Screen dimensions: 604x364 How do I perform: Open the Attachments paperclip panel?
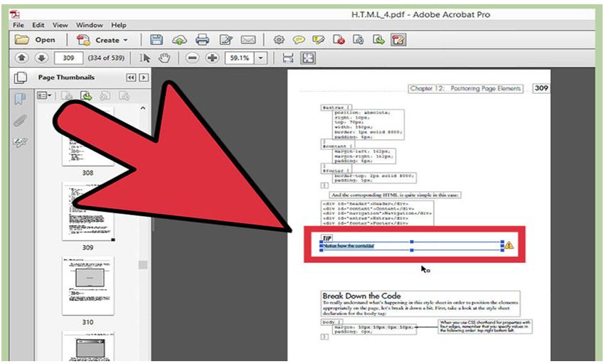click(x=21, y=121)
